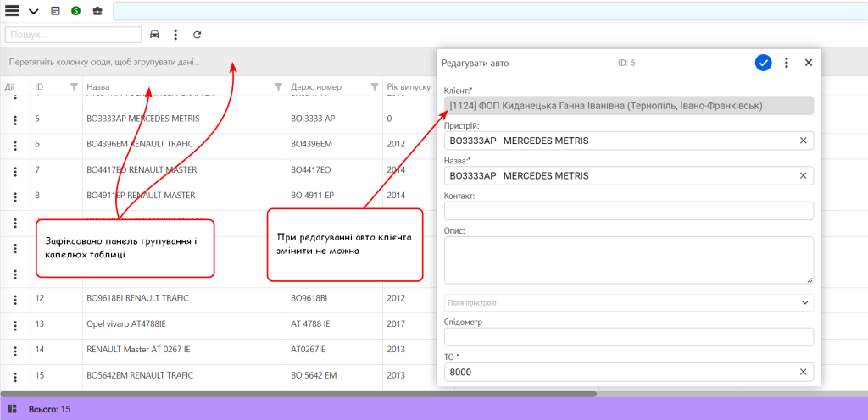Image resolution: width=868 pixels, height=420 pixels.
Task: Sort by the Назва column header
Action: 98,86
